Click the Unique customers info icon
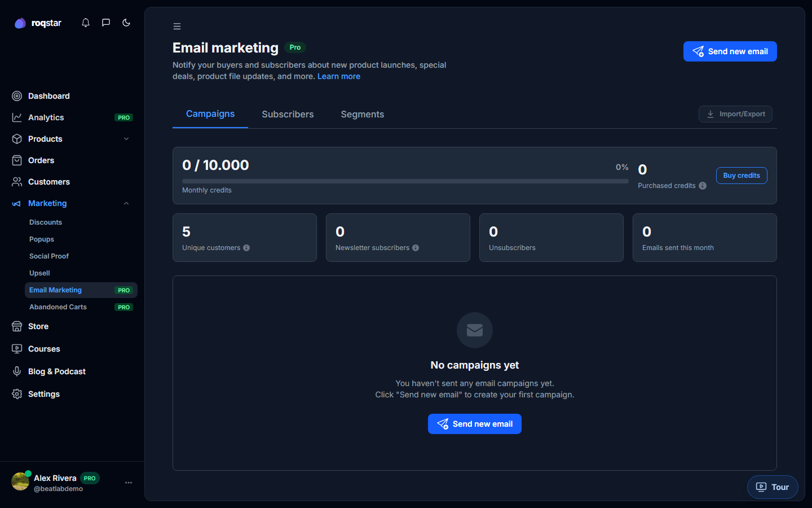This screenshot has width=812, height=508. coord(246,248)
